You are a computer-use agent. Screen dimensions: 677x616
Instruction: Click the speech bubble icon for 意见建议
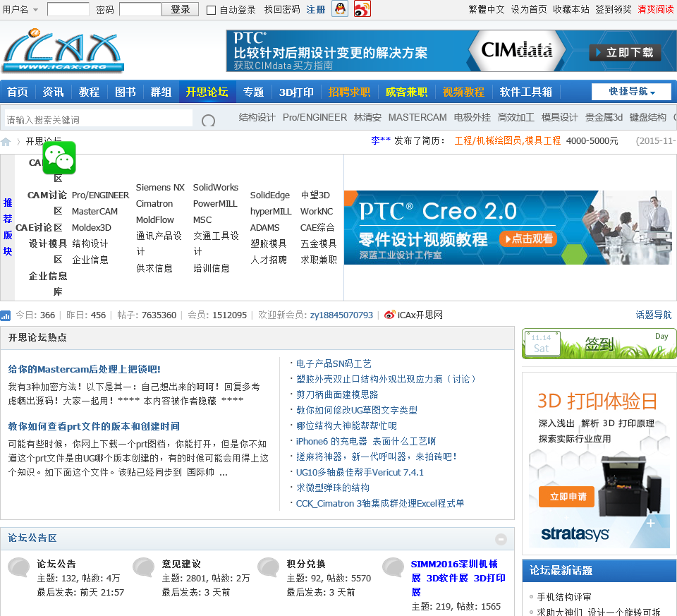144,567
